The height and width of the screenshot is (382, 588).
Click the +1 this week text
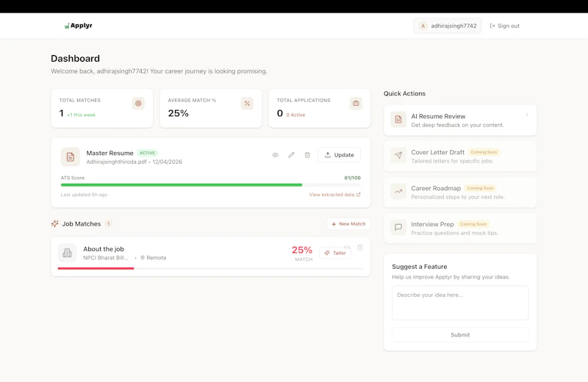pyautogui.click(x=82, y=115)
